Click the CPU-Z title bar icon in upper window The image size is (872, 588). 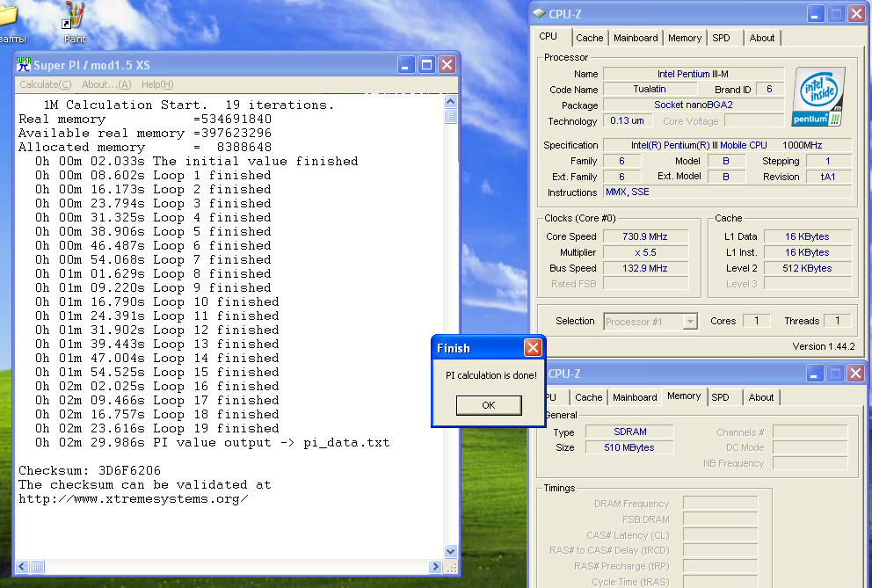(539, 13)
